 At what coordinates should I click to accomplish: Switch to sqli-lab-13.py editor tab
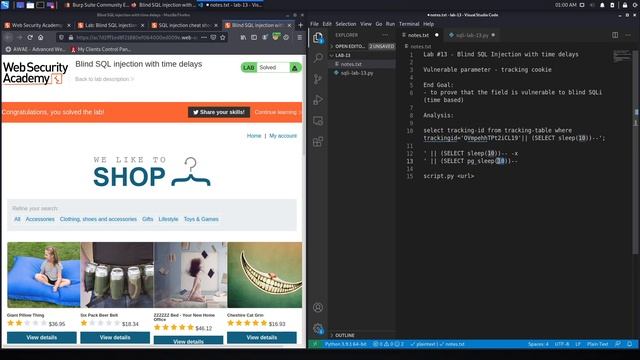(471, 35)
